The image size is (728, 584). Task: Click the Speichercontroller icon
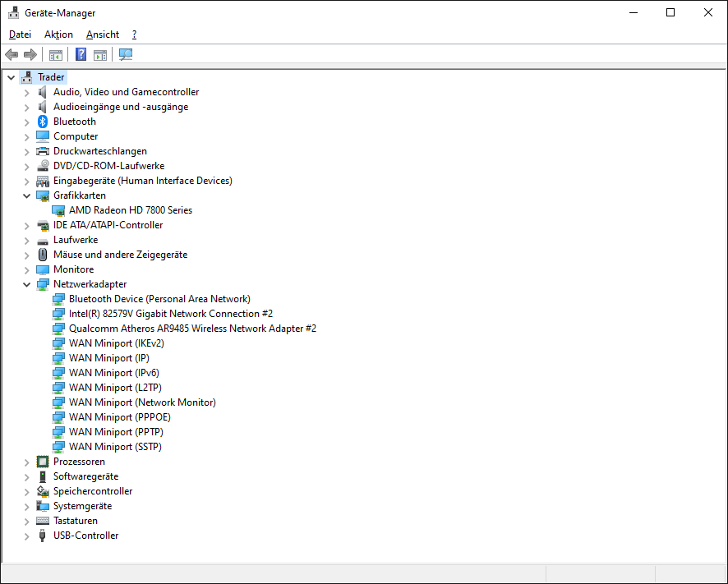pyautogui.click(x=43, y=491)
